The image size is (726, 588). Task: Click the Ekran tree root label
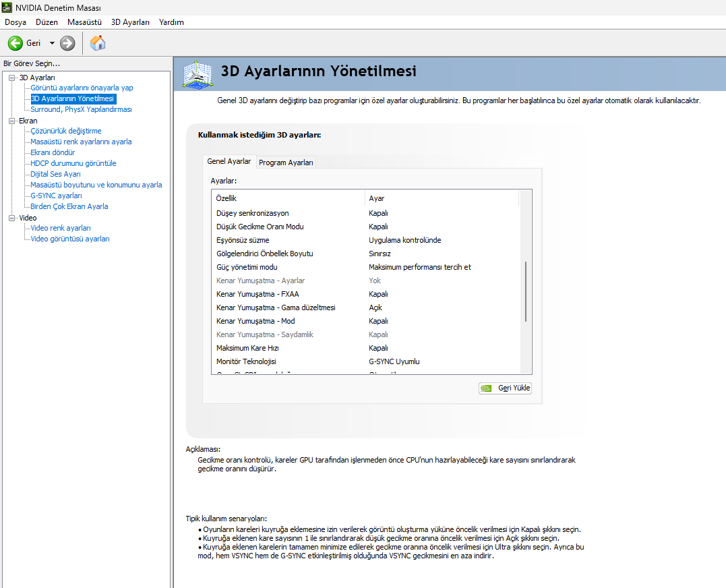(28, 121)
